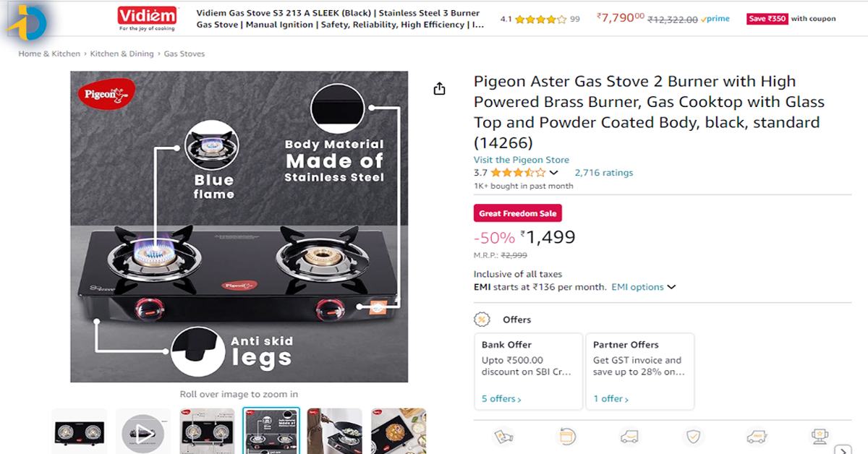Image resolution: width=868 pixels, height=454 pixels.
Task: Go to the Home & Kitchen breadcrumb
Action: coord(49,53)
